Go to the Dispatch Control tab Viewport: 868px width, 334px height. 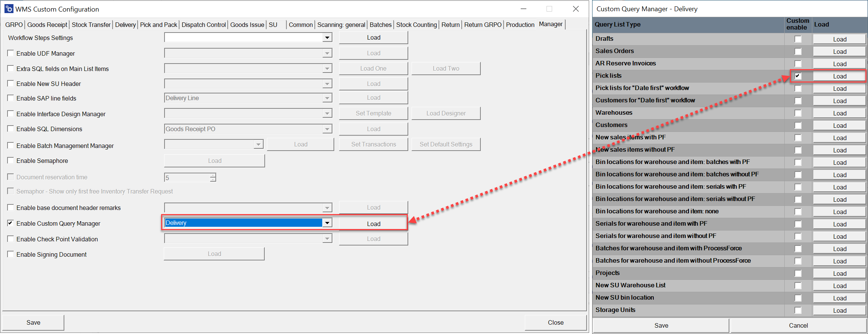(204, 25)
